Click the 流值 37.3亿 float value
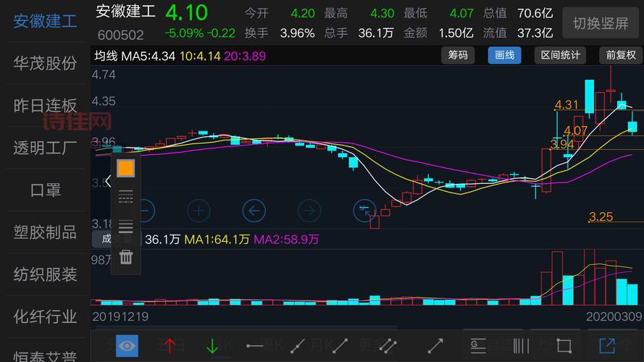 (x=535, y=33)
